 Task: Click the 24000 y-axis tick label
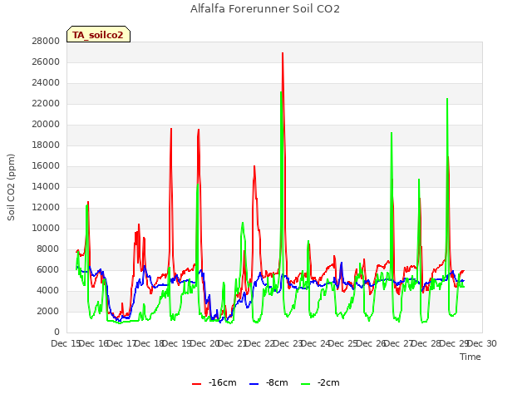(46, 82)
